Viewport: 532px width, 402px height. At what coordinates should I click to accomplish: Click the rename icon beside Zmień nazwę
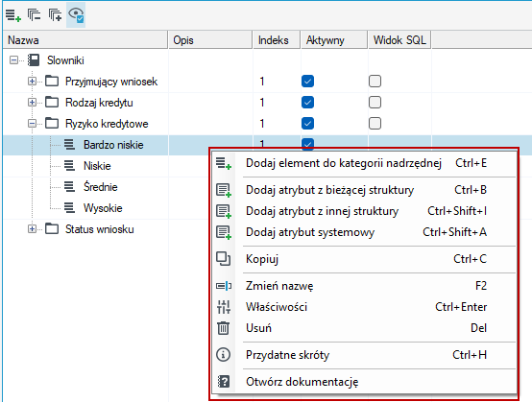pos(224,286)
